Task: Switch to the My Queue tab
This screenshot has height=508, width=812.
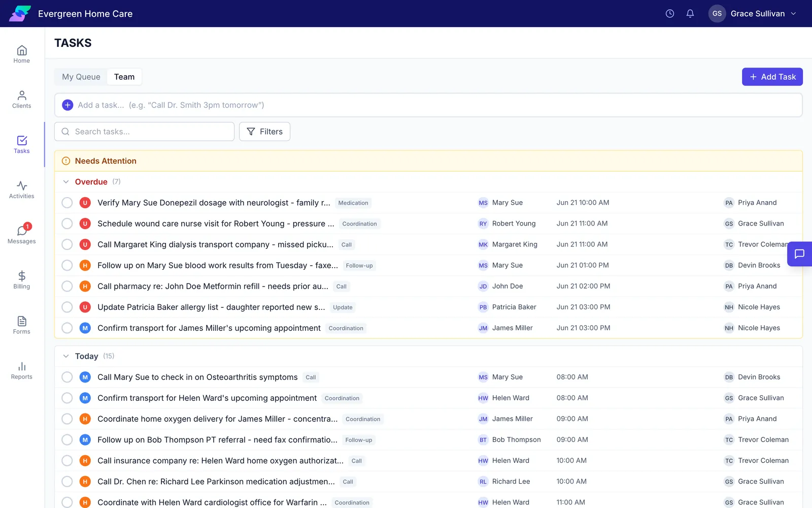Action: (81, 77)
